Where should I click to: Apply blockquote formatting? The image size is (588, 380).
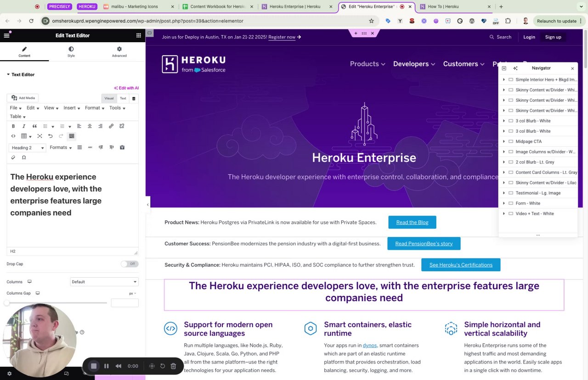[34, 126]
